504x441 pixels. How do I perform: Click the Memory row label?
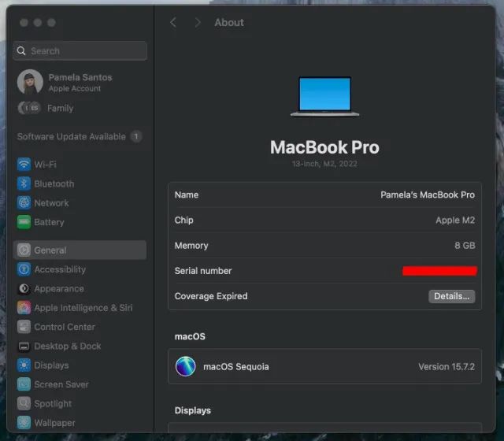click(191, 246)
